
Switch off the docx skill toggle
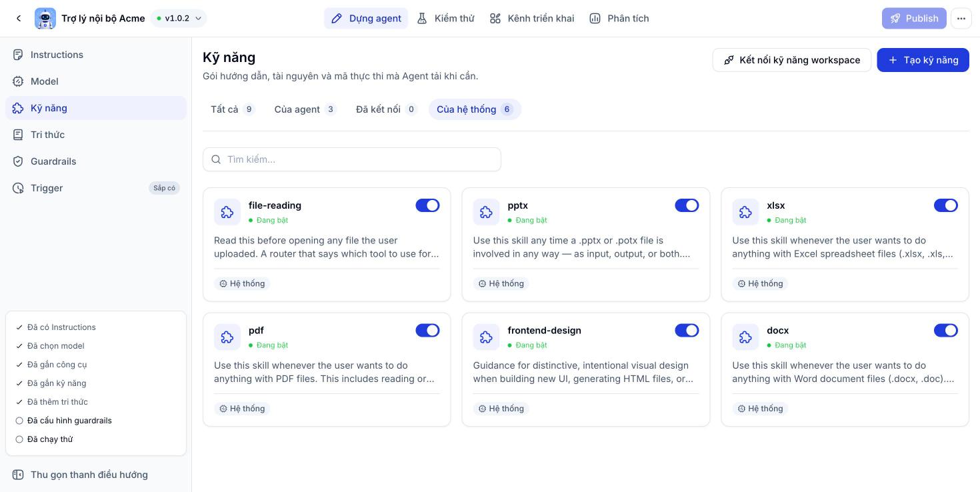[945, 330]
